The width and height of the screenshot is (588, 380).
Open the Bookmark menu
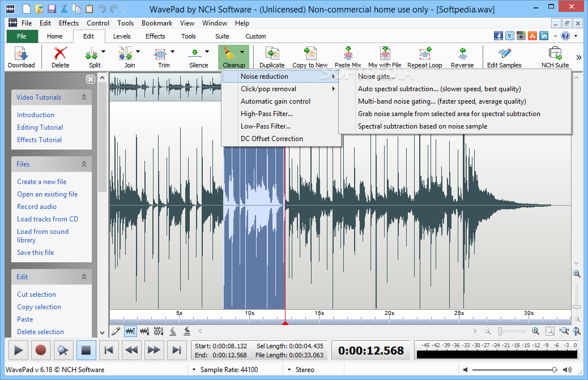pos(157,23)
